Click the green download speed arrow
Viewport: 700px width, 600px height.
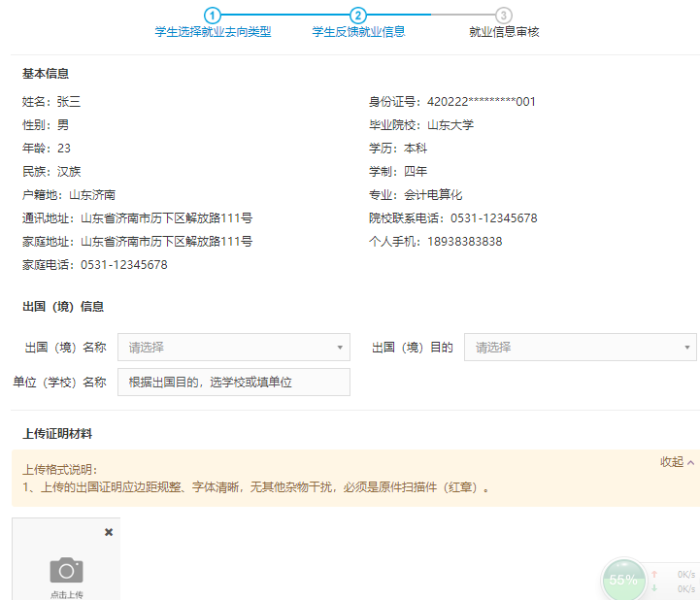(654, 588)
